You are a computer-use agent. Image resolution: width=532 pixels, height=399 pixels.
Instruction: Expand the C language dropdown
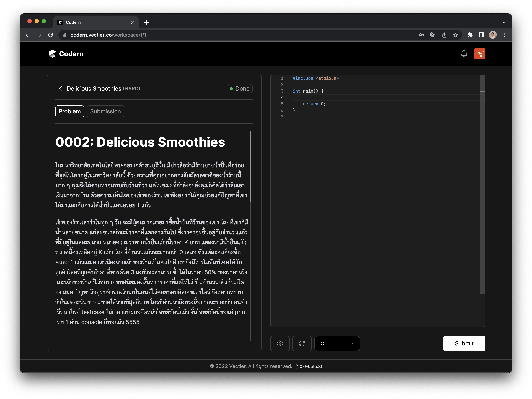337,343
